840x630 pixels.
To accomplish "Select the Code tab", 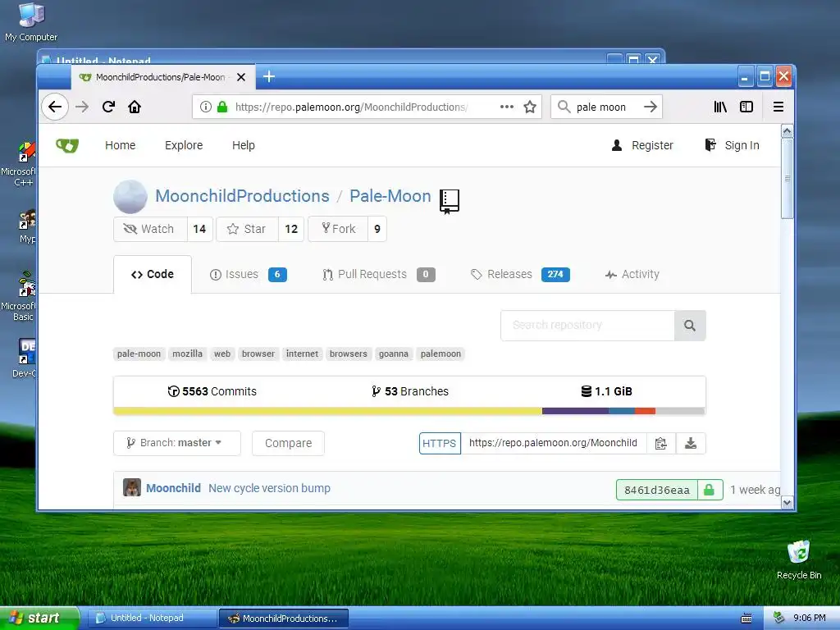I will [x=152, y=274].
